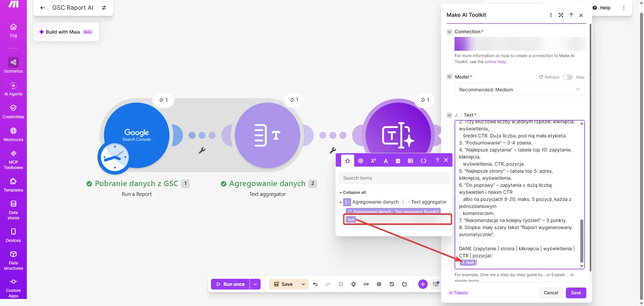Viewport: 644px width, 306px height.
Task: Click the Search items field
Action: (x=394, y=178)
